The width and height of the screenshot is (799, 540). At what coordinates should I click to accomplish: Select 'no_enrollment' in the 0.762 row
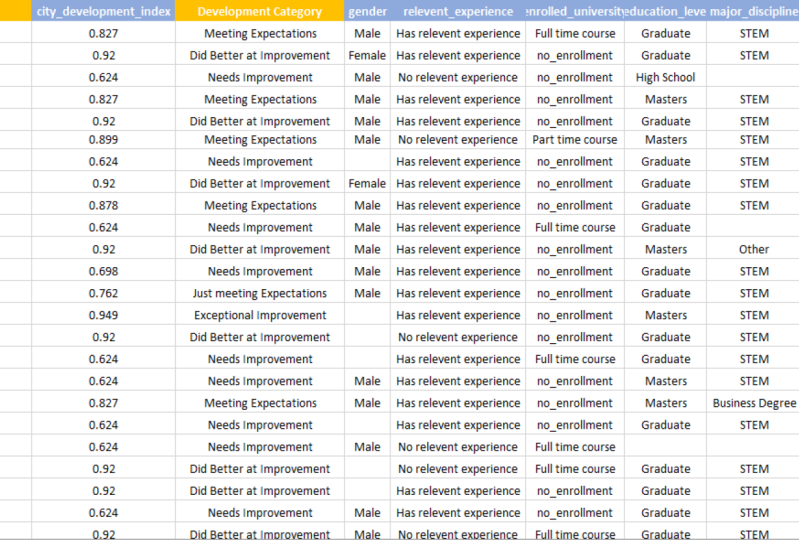pyautogui.click(x=575, y=293)
